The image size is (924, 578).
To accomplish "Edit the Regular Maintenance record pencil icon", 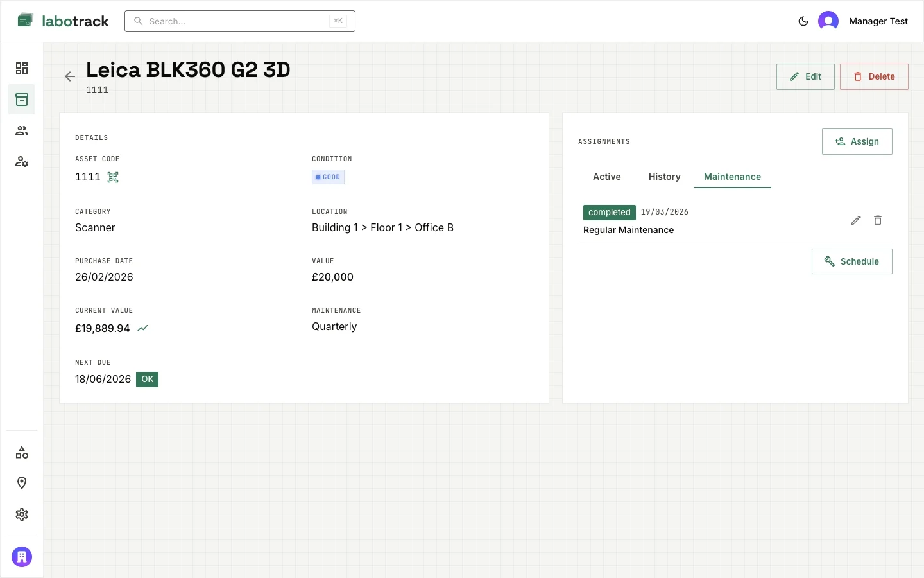I will [856, 220].
